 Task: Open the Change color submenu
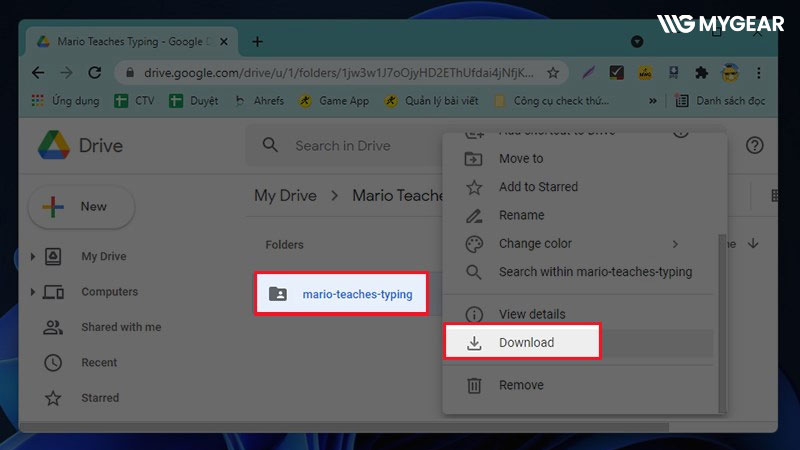click(578, 244)
